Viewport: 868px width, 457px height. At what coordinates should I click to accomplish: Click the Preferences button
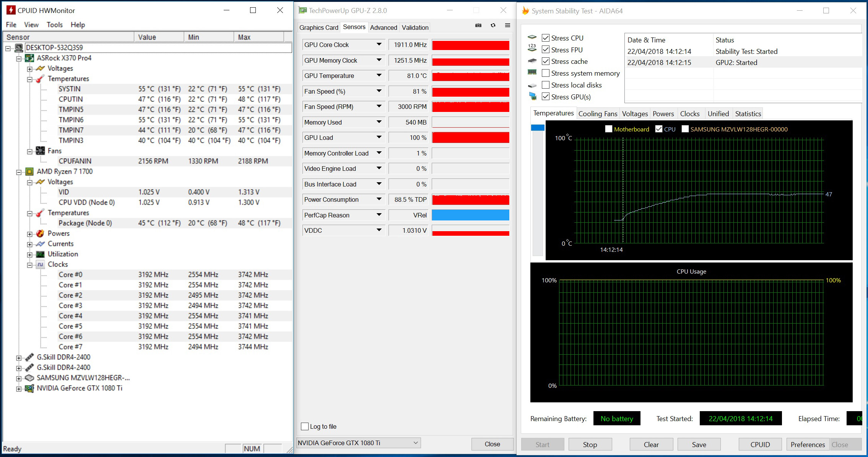[808, 444]
